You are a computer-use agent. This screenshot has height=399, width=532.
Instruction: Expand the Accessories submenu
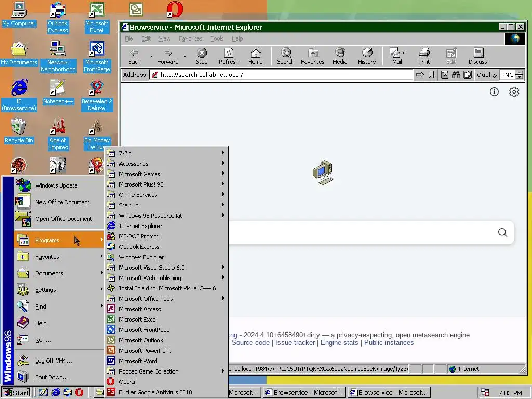click(166, 164)
